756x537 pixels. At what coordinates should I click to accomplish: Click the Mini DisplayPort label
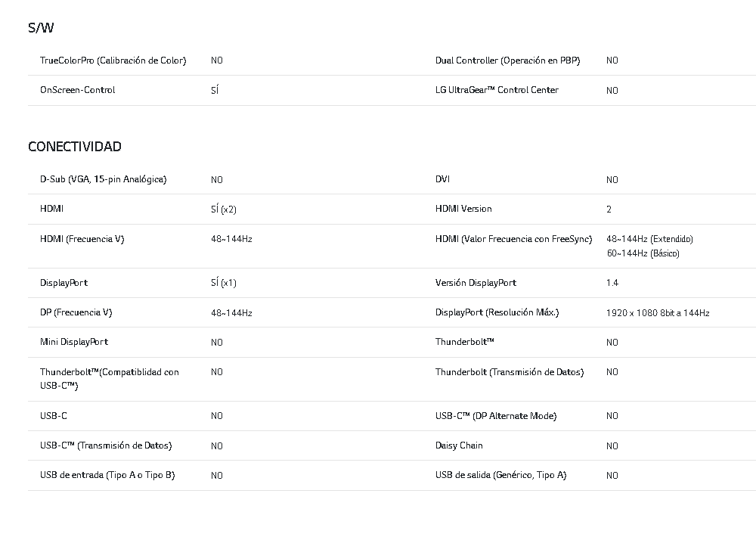73,342
